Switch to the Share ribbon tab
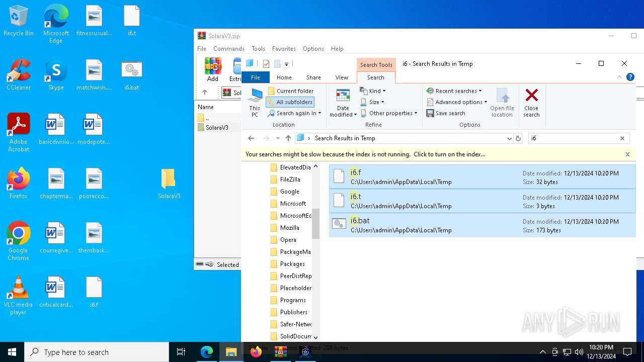 (x=313, y=77)
